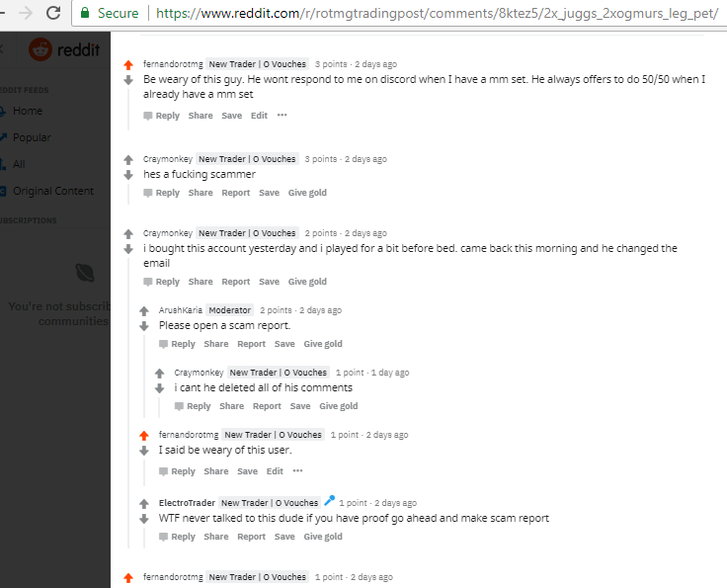Open more options on 'I said be weary' comment
The height and width of the screenshot is (588, 727).
point(297,470)
